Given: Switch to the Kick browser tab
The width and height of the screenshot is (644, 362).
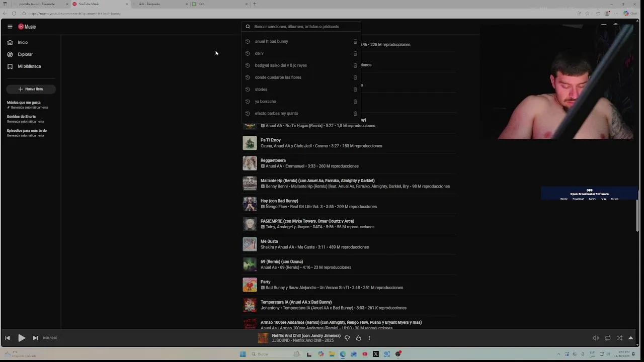Looking at the screenshot, I should click(219, 4).
